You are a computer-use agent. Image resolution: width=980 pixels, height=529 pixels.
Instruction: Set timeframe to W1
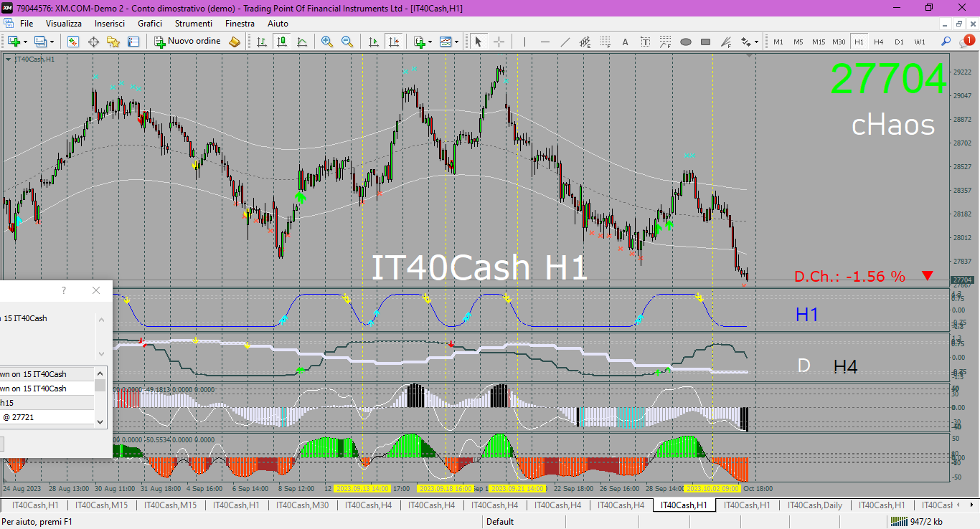(919, 42)
